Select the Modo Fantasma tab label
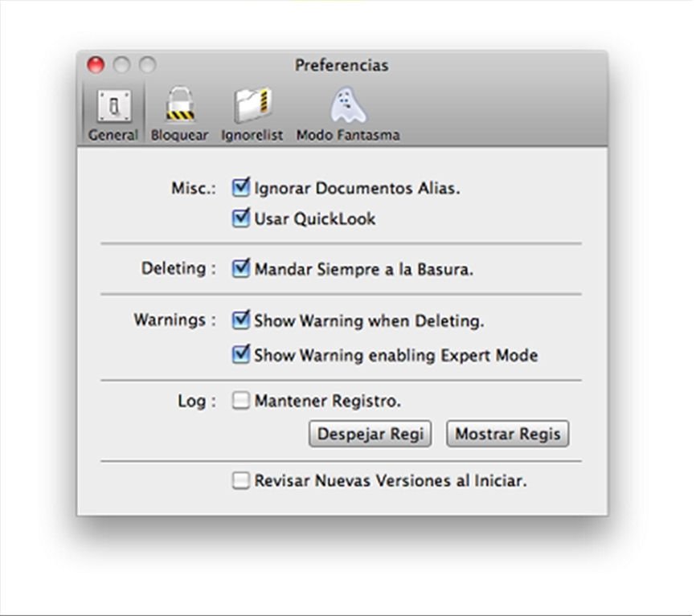The image size is (696, 616). pos(348,135)
